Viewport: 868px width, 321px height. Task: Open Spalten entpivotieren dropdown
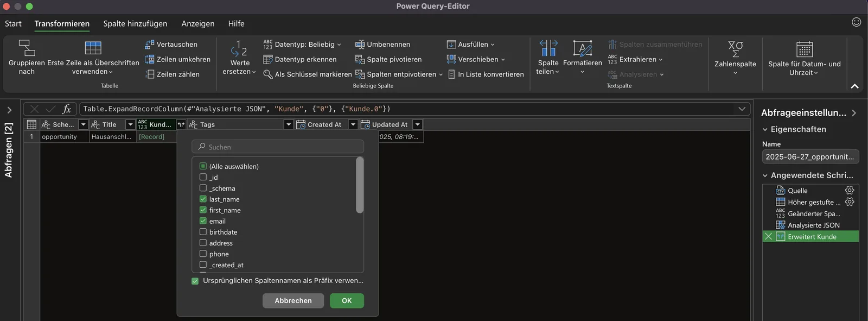[399, 74]
